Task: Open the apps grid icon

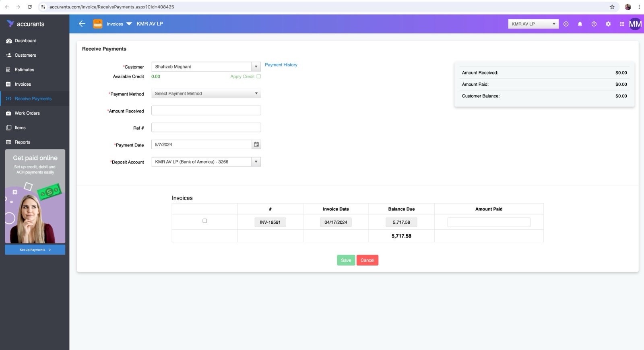Action: [x=622, y=24]
